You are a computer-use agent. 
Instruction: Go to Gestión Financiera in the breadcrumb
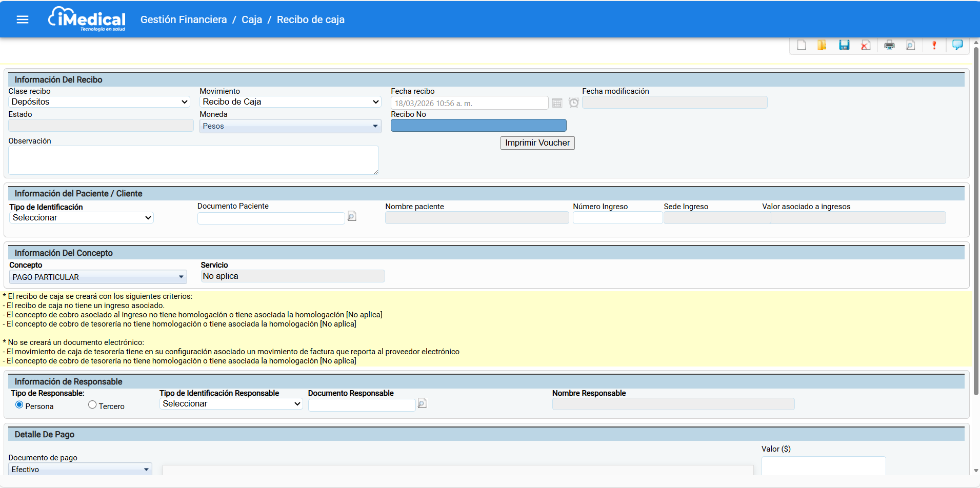coord(184,19)
